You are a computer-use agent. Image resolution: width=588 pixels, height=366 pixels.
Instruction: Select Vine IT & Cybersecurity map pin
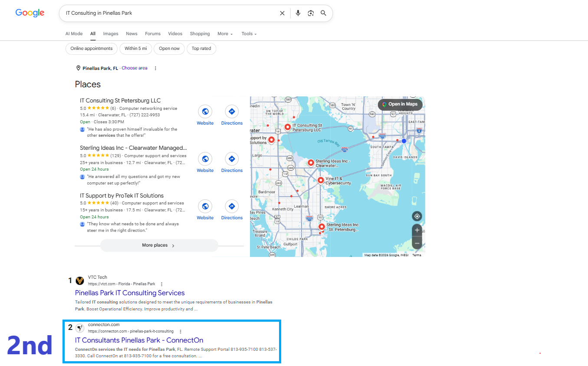(321, 180)
